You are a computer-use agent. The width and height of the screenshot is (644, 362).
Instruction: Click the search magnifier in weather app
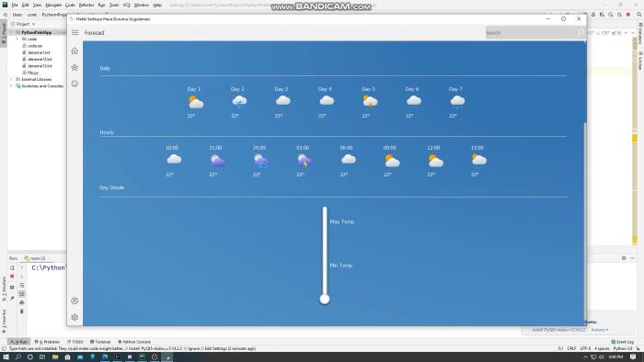pyautogui.click(x=581, y=32)
